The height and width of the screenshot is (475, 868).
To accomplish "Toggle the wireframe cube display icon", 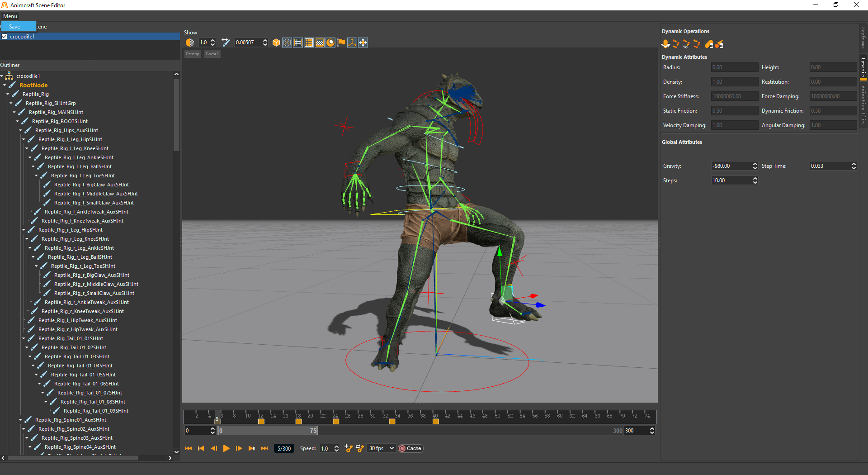I will (287, 43).
